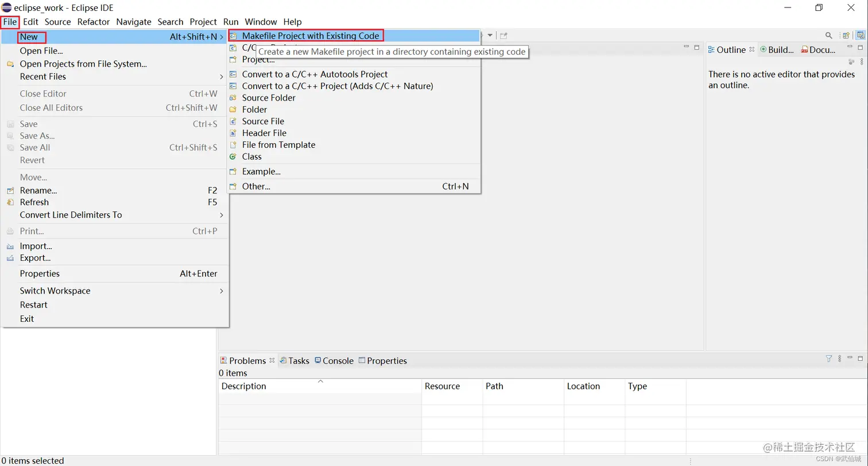
Task: Open the Edit menu
Action: tap(31, 22)
